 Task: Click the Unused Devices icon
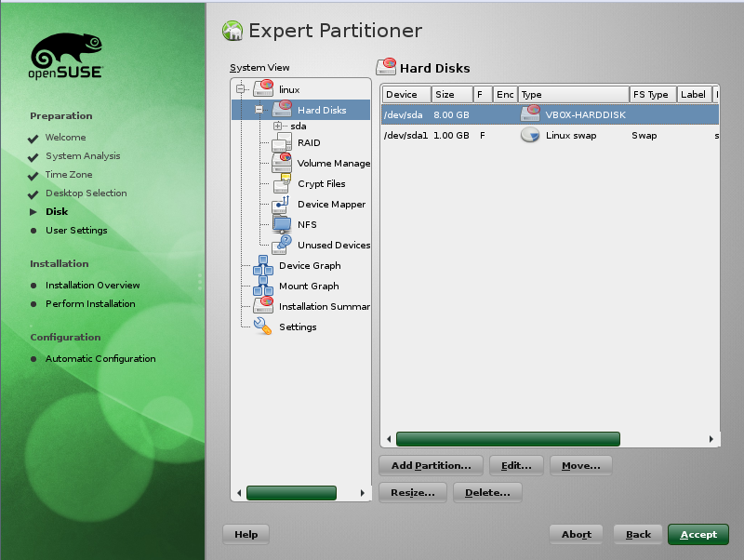282,245
